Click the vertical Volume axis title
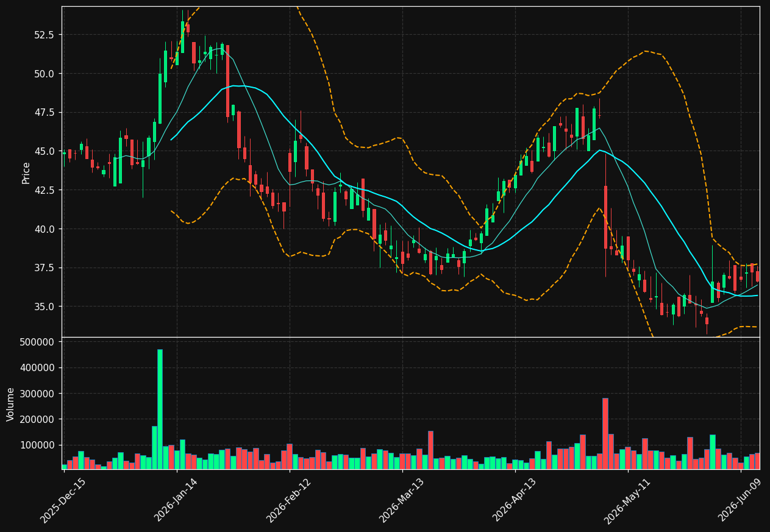770x532 pixels. [11, 404]
